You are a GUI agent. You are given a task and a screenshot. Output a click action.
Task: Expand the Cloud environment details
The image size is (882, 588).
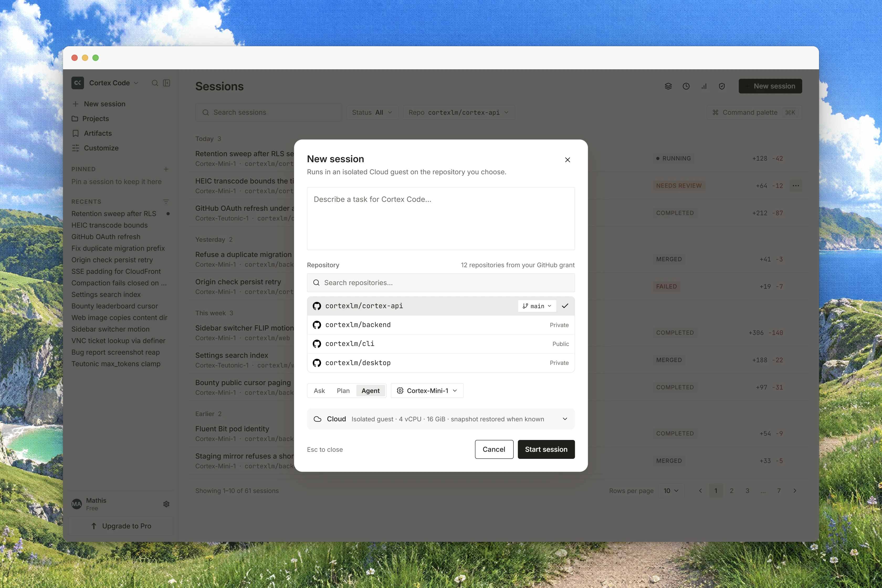[x=565, y=419]
